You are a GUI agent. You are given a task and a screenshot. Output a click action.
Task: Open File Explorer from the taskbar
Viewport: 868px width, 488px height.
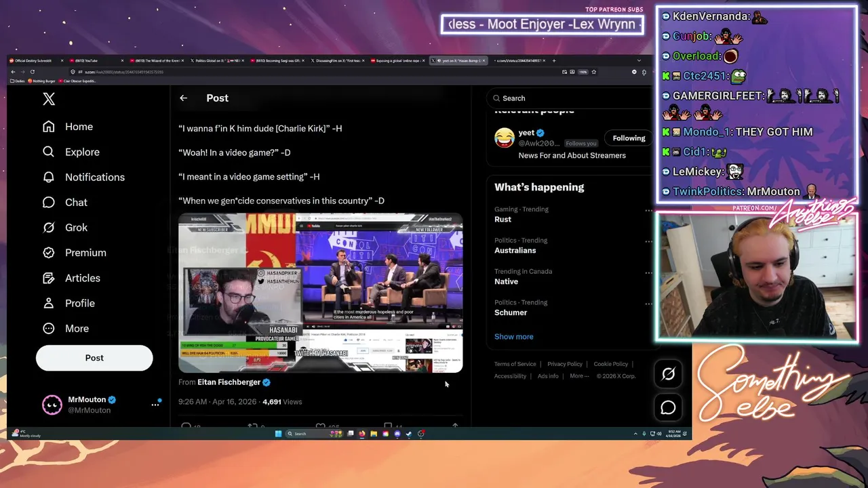pos(374,434)
